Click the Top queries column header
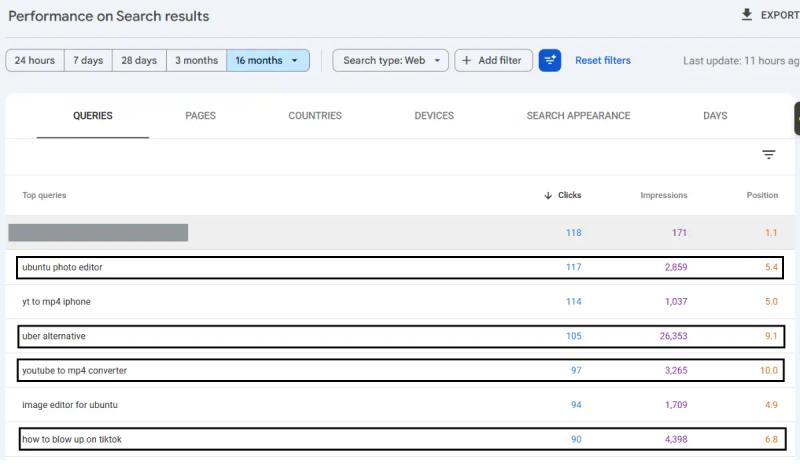This screenshot has height=464, width=800. click(x=44, y=195)
